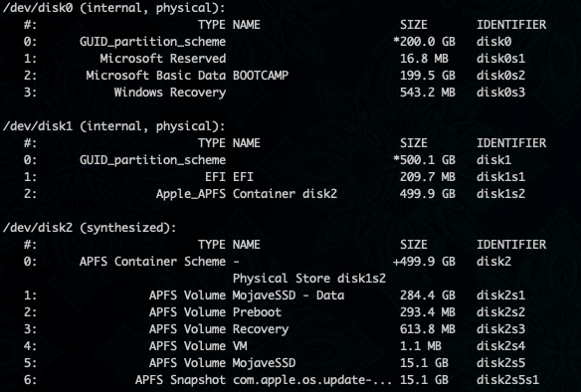Select the Container disk2 name text
Image resolution: width=581 pixels, height=392 pixels.
pos(285,194)
